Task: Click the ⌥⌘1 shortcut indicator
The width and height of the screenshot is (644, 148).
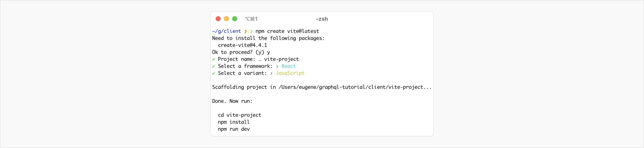Action: coord(251,19)
